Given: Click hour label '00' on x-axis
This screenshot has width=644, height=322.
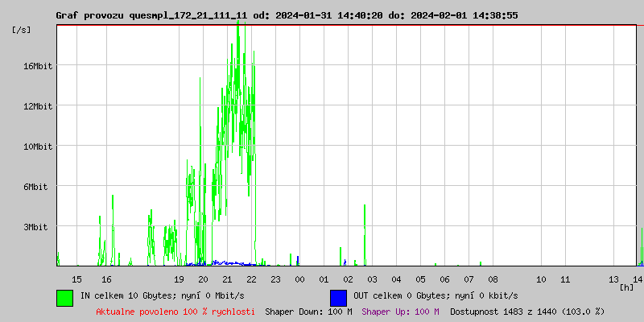Looking at the screenshot, I should 299,279.
